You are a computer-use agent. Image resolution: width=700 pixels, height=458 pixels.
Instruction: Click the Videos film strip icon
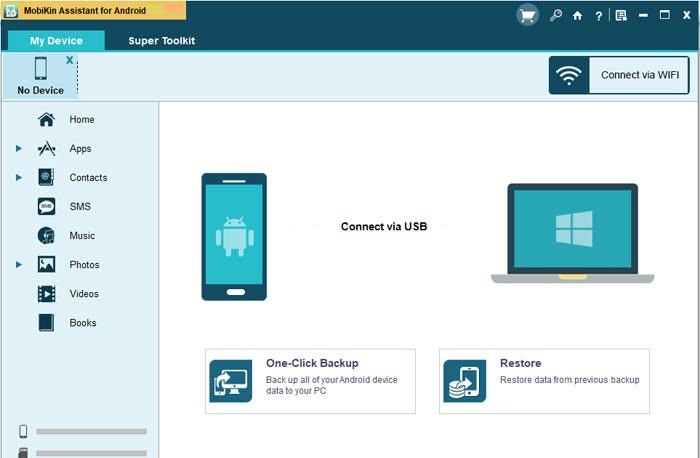click(46, 294)
